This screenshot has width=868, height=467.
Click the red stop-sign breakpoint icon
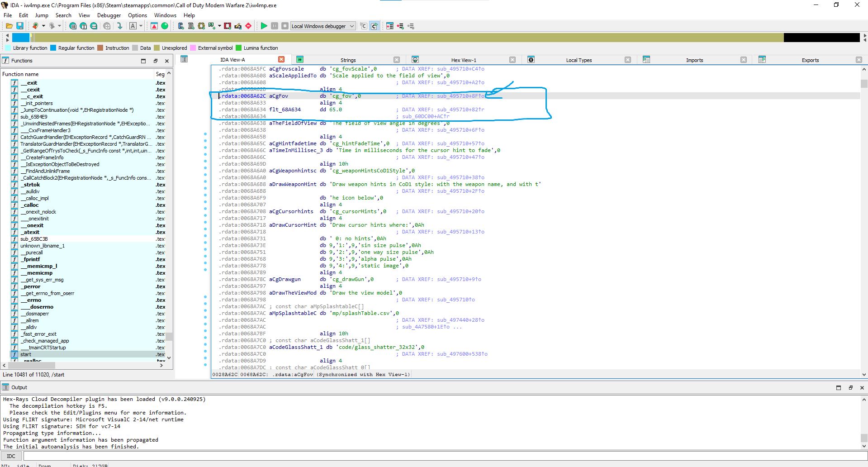248,26
